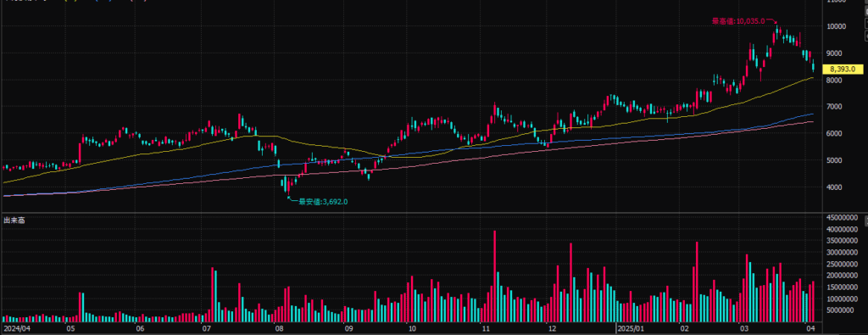
Task: Click the tall cyan volume bar in early July
Action: click(x=215, y=296)
